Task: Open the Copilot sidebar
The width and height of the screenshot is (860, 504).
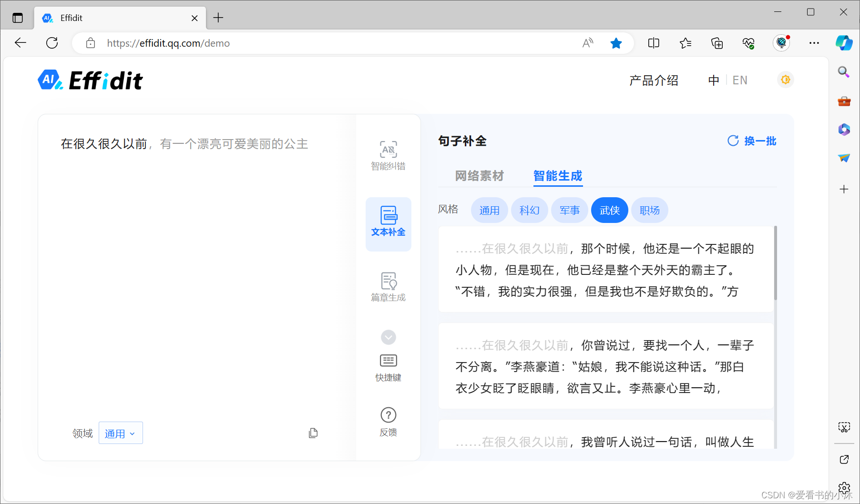Action: click(844, 43)
